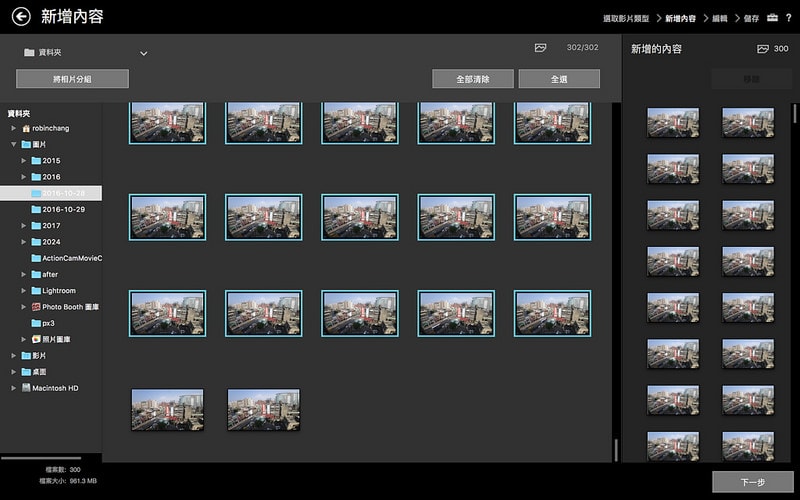Go to 選取影片類型 step
Image resolution: width=800 pixels, height=500 pixels.
(626, 19)
